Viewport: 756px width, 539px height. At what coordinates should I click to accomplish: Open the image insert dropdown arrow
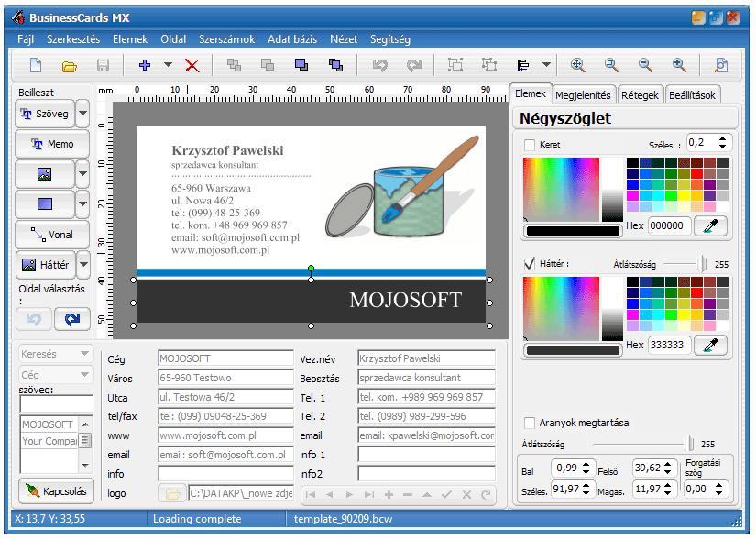(82, 174)
